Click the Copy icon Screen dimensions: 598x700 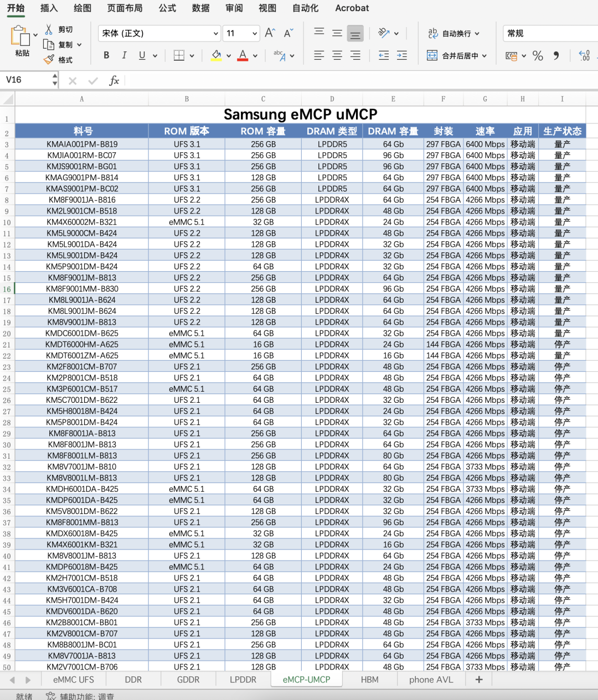[49, 45]
